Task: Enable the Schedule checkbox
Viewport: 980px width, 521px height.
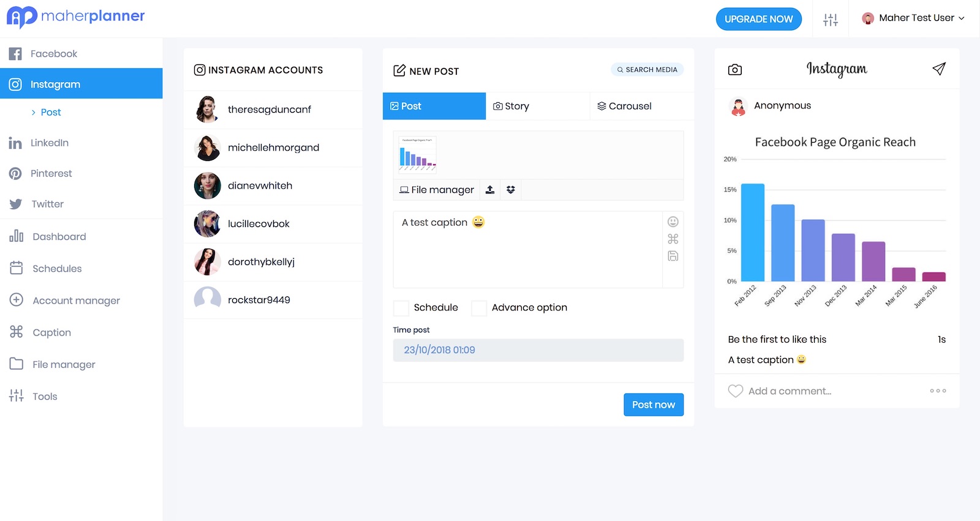Action: pos(401,308)
